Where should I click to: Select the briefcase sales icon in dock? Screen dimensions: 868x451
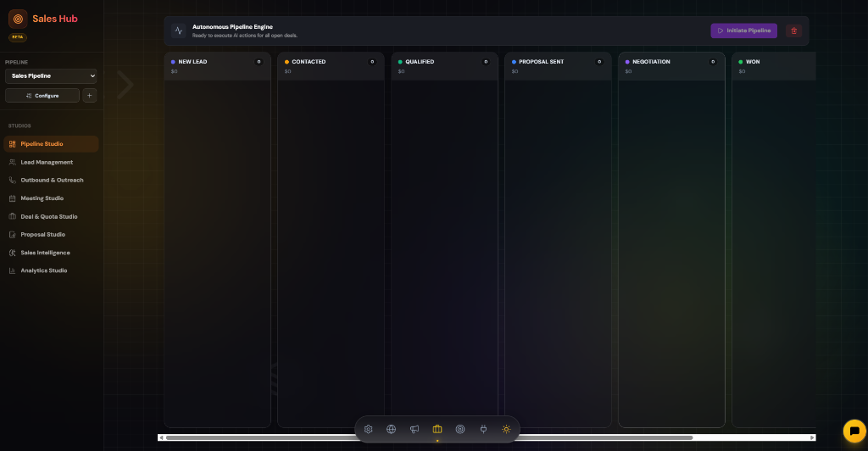tap(437, 430)
